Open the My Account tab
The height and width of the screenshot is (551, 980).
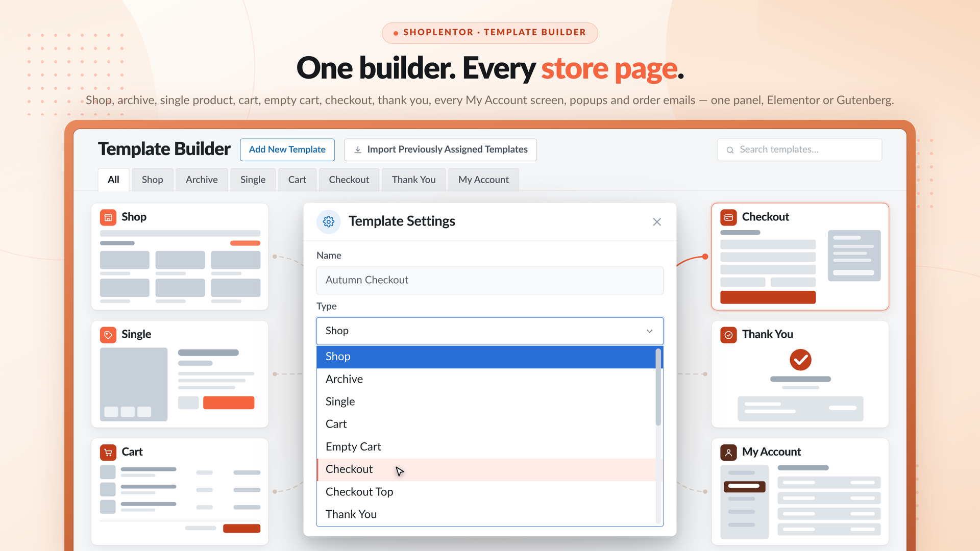click(x=483, y=180)
